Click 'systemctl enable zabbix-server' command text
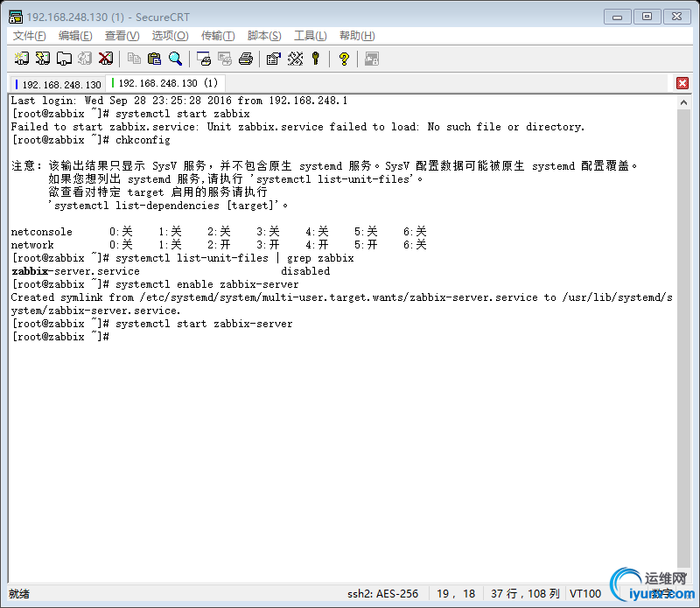Screen dimensions: 700x608 click(x=206, y=284)
